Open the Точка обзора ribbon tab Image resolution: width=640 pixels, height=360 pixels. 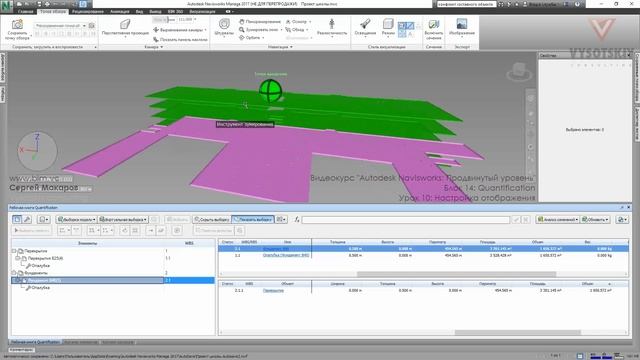[x=53, y=11]
